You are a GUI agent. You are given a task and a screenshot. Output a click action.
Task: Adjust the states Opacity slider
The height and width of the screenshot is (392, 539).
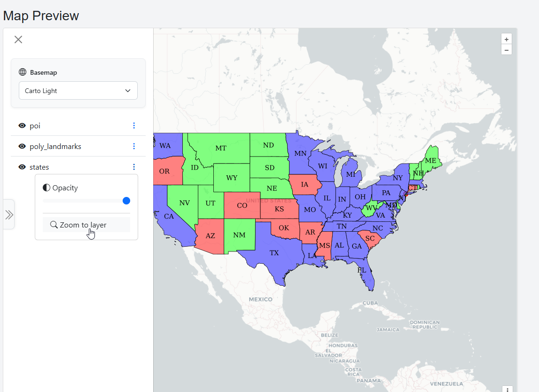point(126,201)
